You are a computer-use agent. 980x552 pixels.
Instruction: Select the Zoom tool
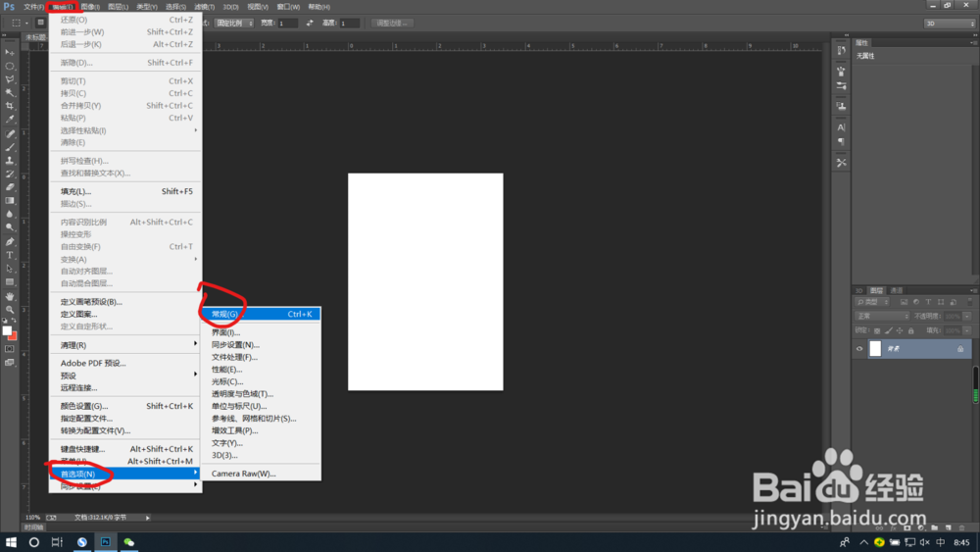coord(10,310)
